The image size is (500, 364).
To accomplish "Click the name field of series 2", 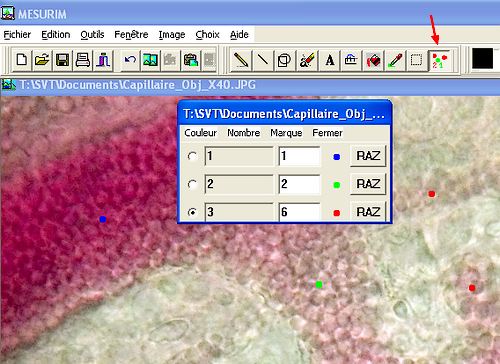I will point(239,184).
